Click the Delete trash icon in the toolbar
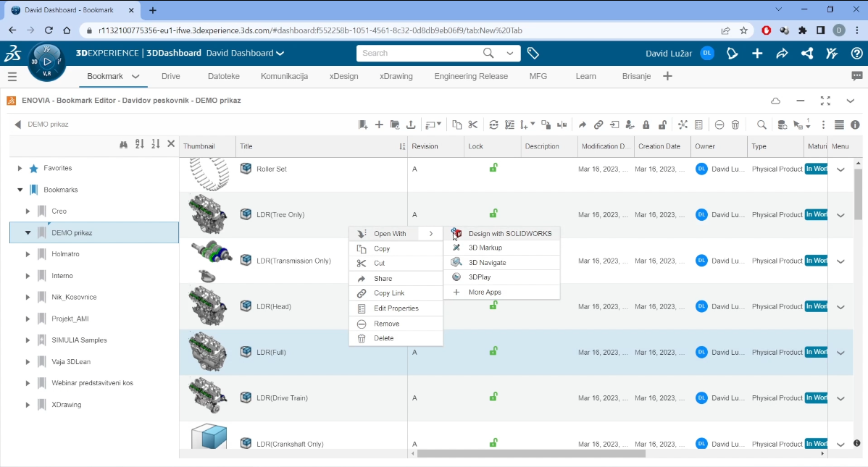Viewport: 868px width, 467px height. [735, 125]
